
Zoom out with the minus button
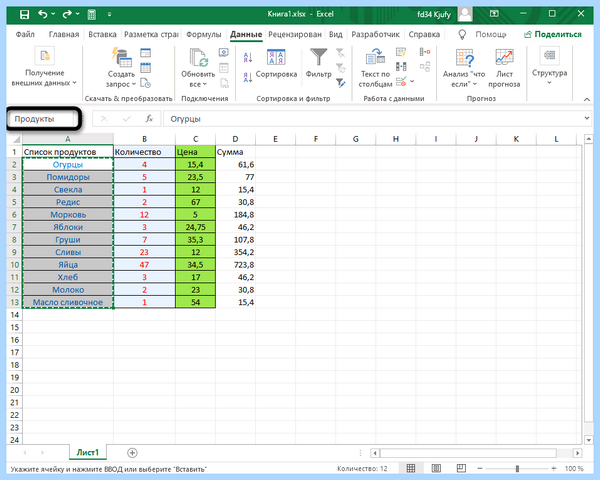tap(480, 469)
